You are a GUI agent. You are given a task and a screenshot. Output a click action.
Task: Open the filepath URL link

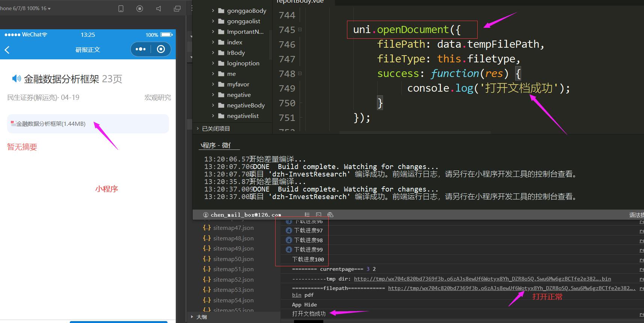tap(511, 288)
